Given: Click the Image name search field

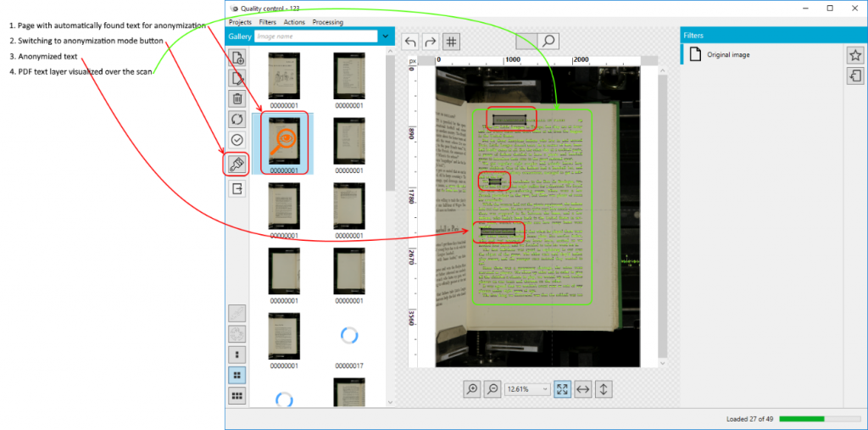Looking at the screenshot, I should pos(314,36).
